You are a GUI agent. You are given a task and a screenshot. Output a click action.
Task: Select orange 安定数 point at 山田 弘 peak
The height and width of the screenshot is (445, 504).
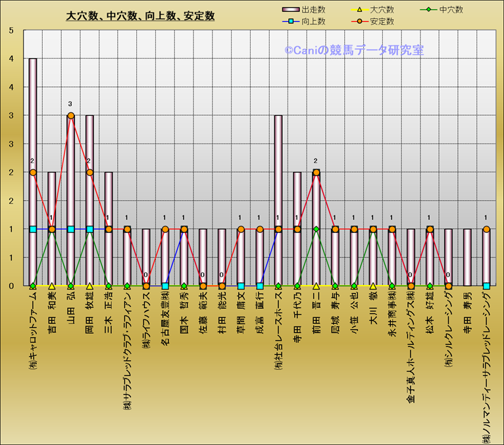click(71, 116)
